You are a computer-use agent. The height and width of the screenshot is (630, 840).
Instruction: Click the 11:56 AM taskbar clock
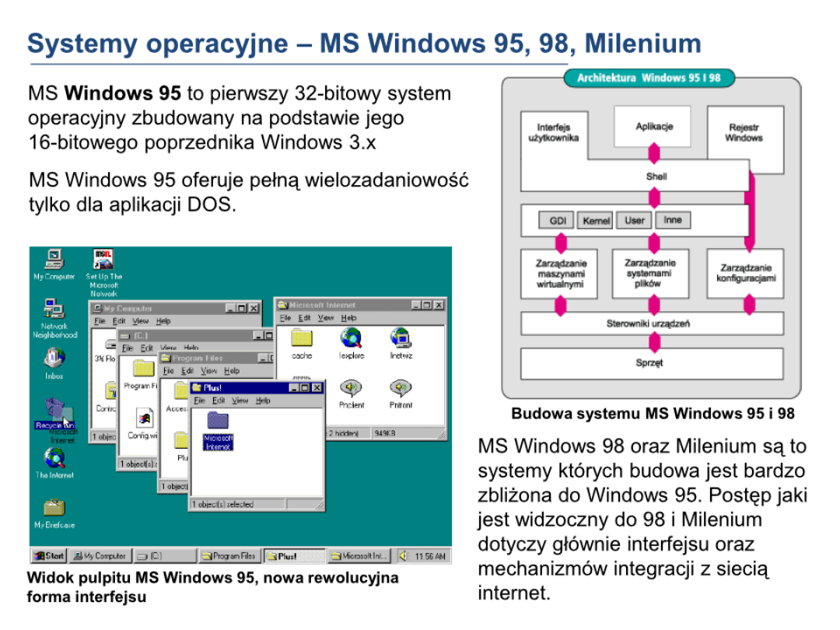430,556
